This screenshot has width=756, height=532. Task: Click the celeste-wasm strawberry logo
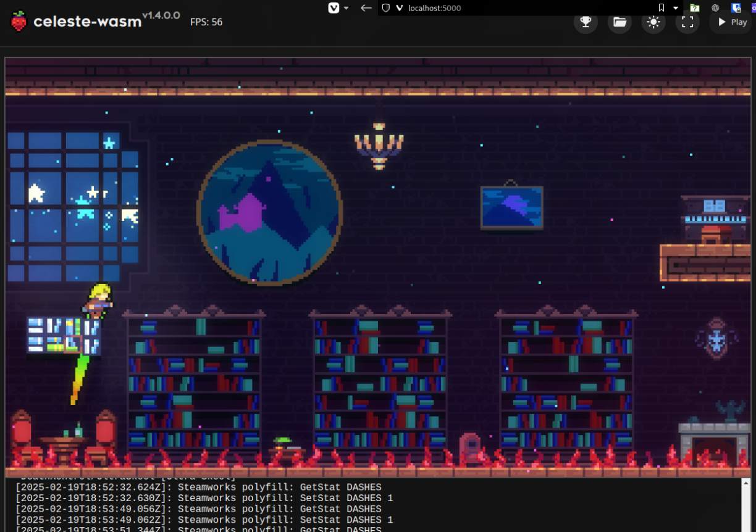click(19, 22)
